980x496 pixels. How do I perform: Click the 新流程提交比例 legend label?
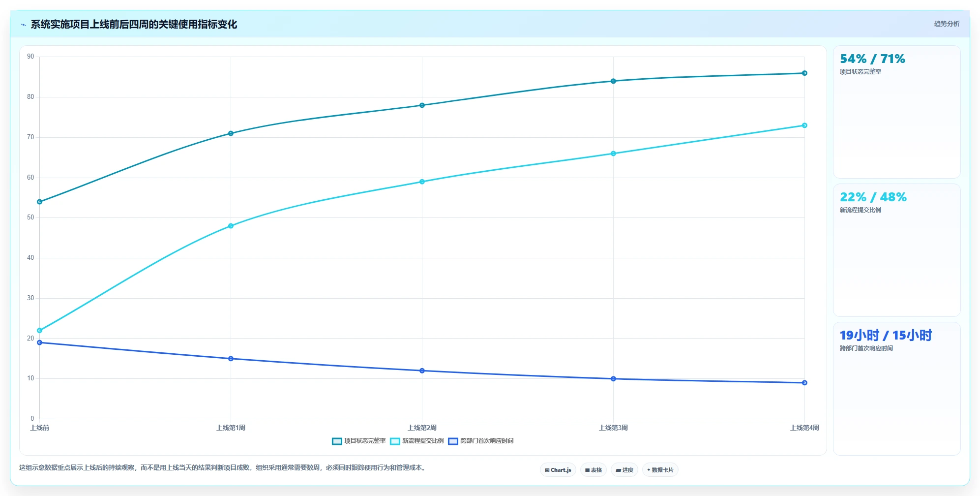423,441
